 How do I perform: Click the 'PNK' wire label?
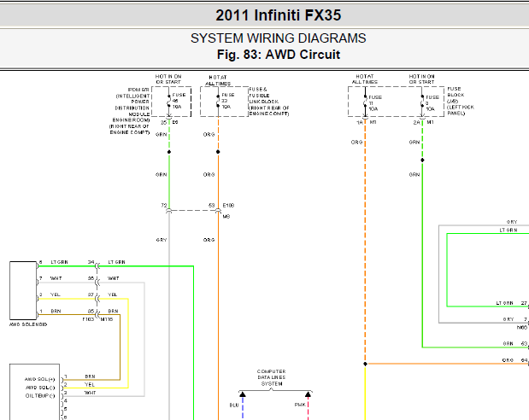point(300,405)
